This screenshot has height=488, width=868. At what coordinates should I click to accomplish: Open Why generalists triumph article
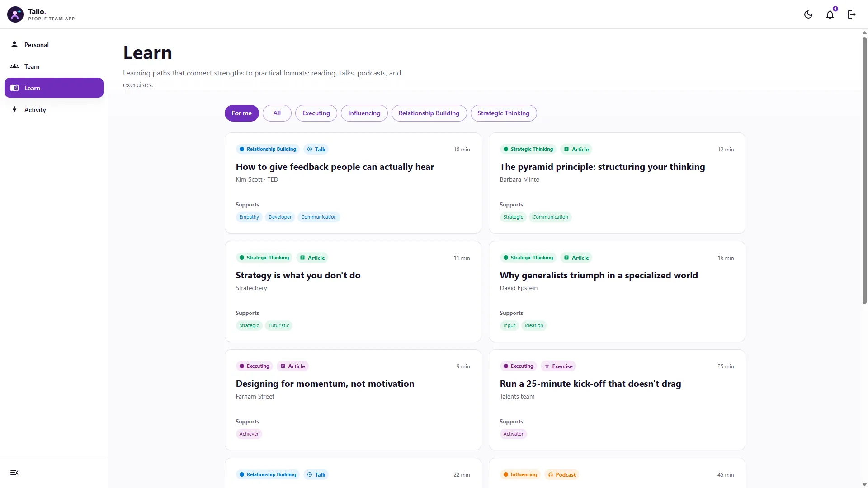(599, 275)
